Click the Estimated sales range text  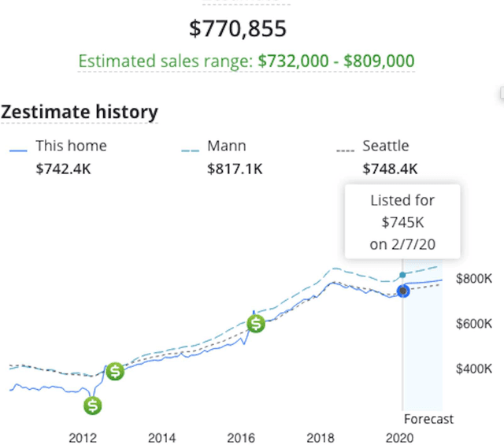(x=246, y=61)
